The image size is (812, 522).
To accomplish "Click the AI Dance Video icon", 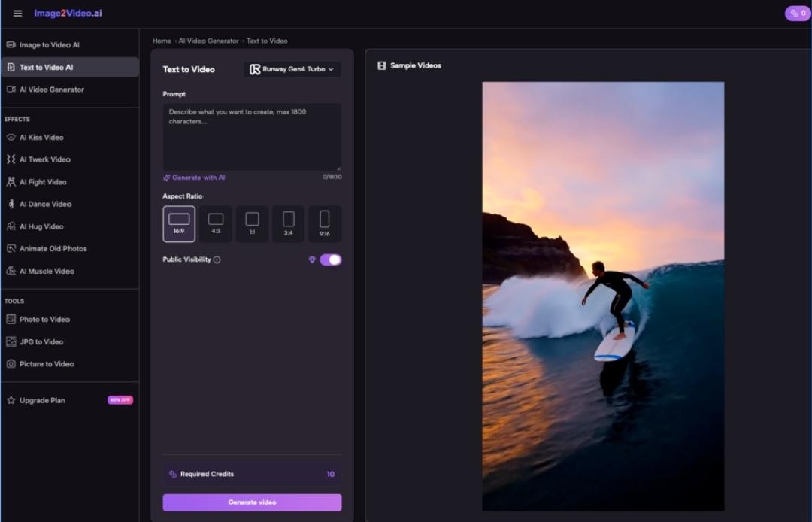I will click(11, 204).
